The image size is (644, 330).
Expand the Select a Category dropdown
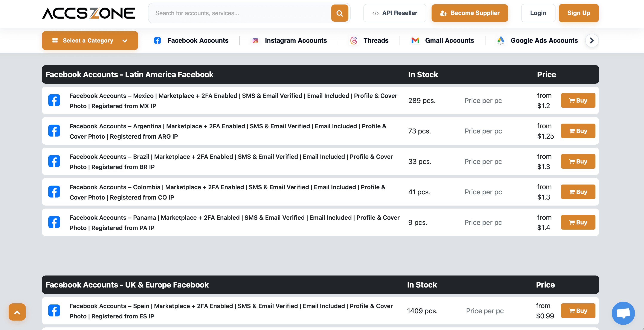click(90, 40)
